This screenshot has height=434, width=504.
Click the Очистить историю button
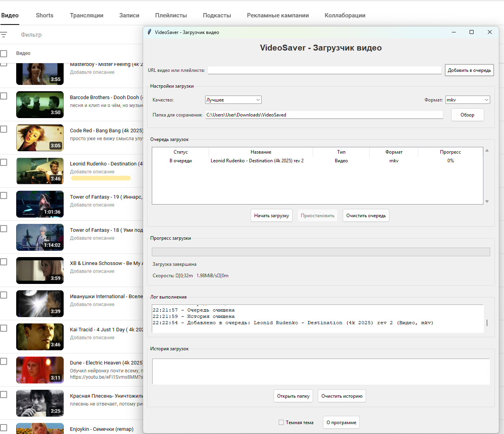[x=342, y=396]
